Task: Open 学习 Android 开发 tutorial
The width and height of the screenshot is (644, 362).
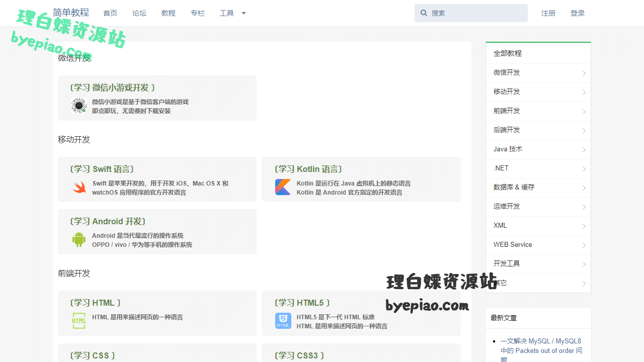Action: pos(108,221)
